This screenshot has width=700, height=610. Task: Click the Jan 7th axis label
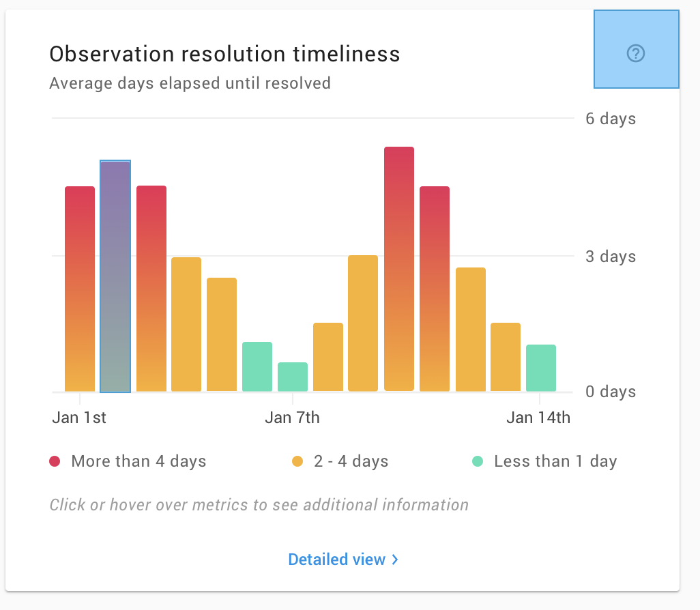pyautogui.click(x=292, y=417)
